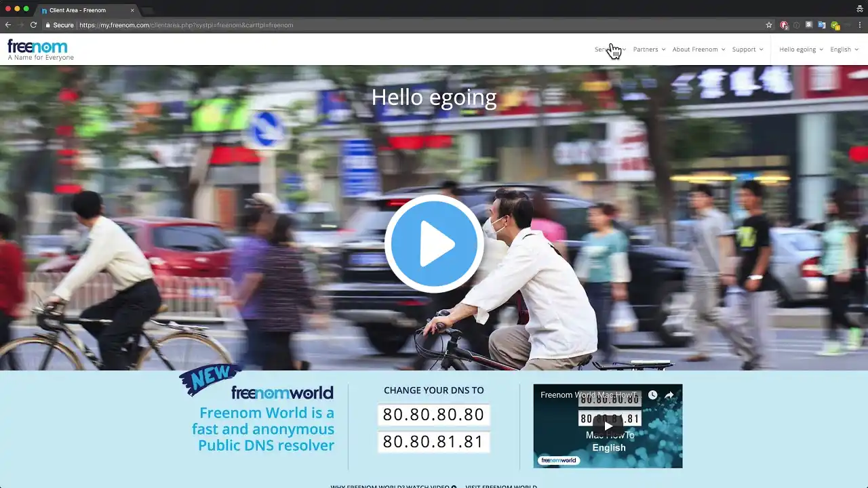Image resolution: width=868 pixels, height=488 pixels.
Task: Click the browser forward arrow
Action: point(20,25)
